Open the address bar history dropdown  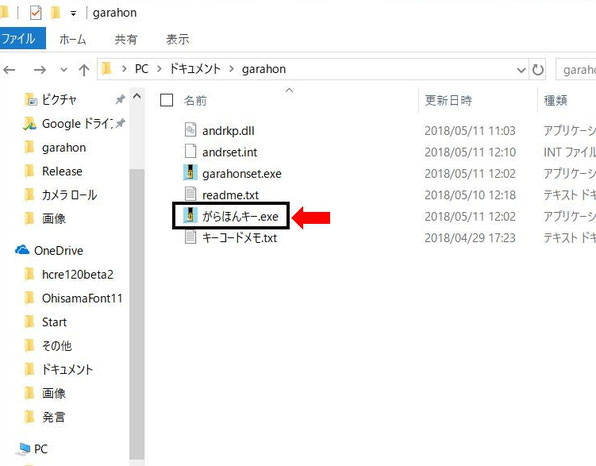521,70
